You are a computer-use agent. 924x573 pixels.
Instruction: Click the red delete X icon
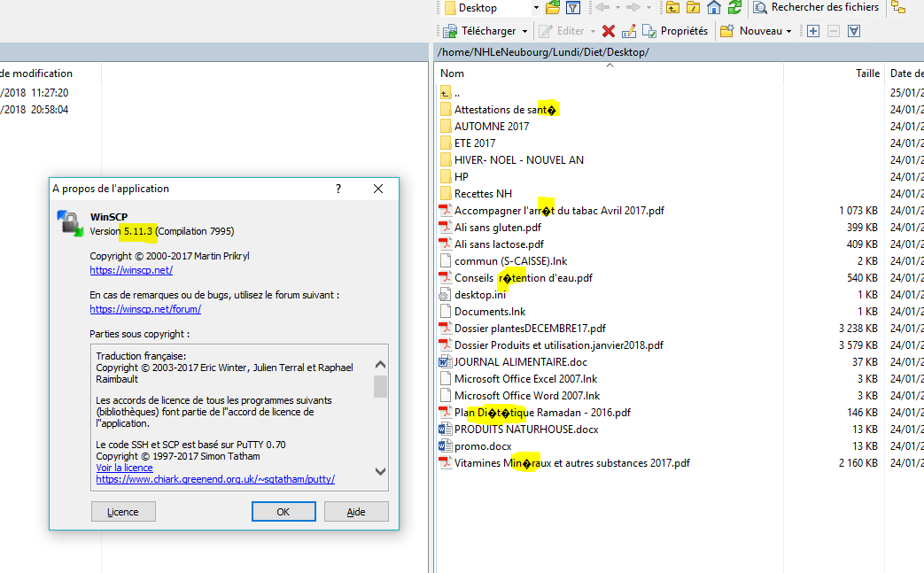tap(609, 31)
